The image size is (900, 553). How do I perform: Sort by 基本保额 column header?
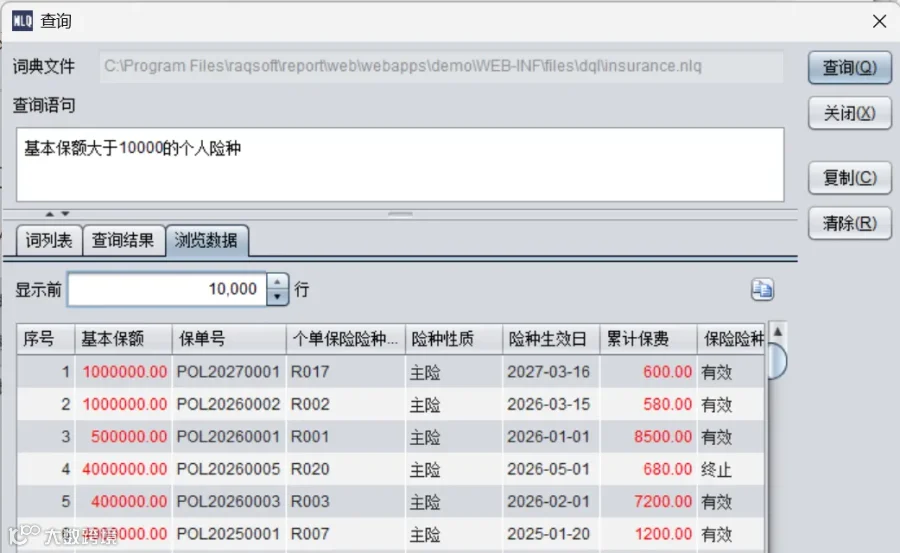pyautogui.click(x=123, y=339)
